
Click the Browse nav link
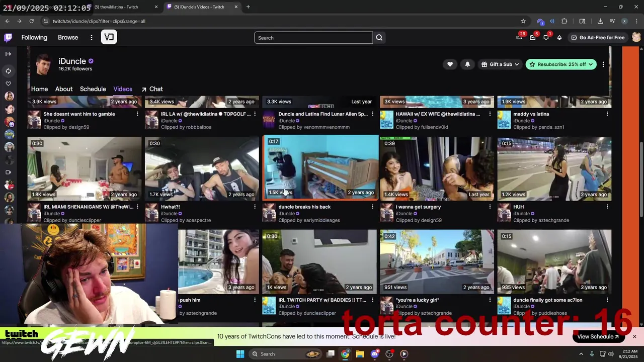pos(68,37)
